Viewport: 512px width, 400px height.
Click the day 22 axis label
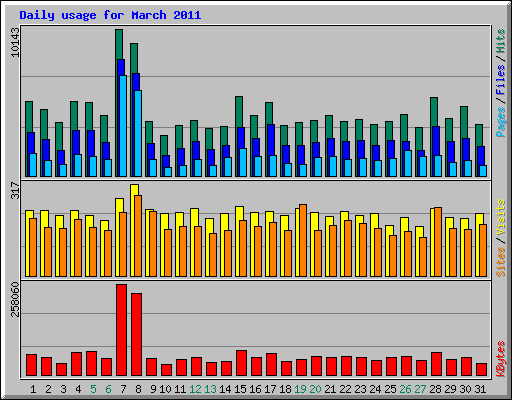[x=345, y=389]
